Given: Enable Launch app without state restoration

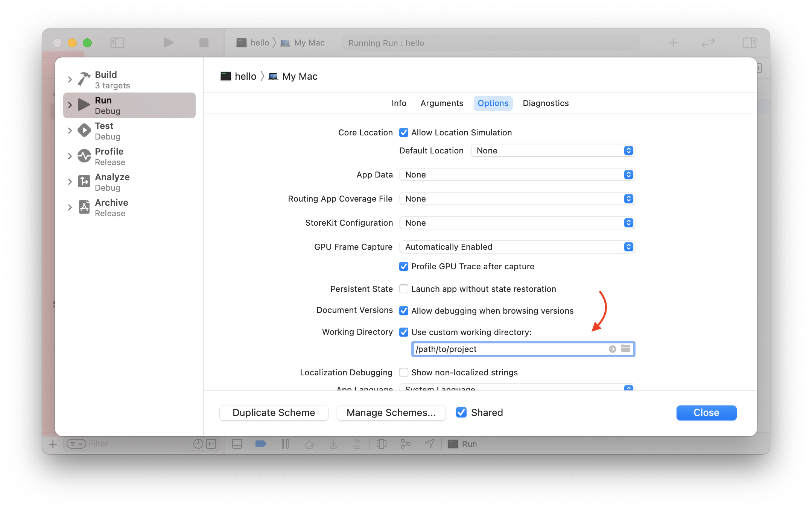Looking at the screenshot, I should (x=403, y=289).
